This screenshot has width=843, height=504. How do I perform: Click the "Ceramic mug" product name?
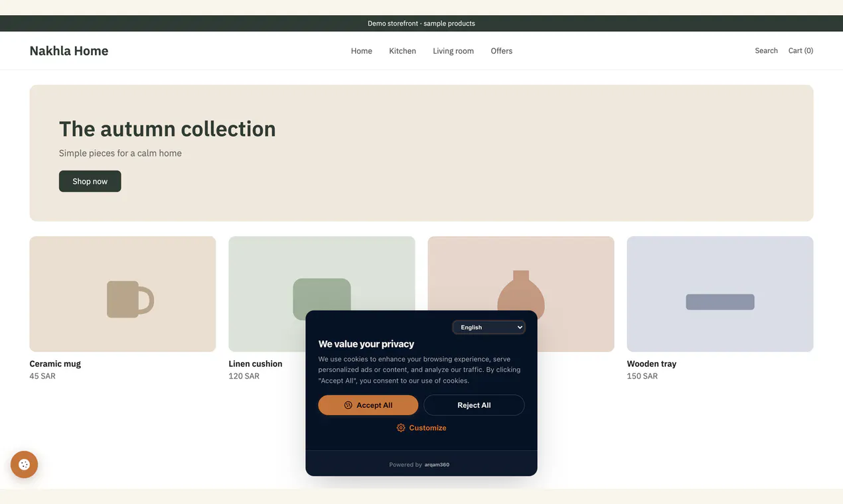(x=55, y=363)
